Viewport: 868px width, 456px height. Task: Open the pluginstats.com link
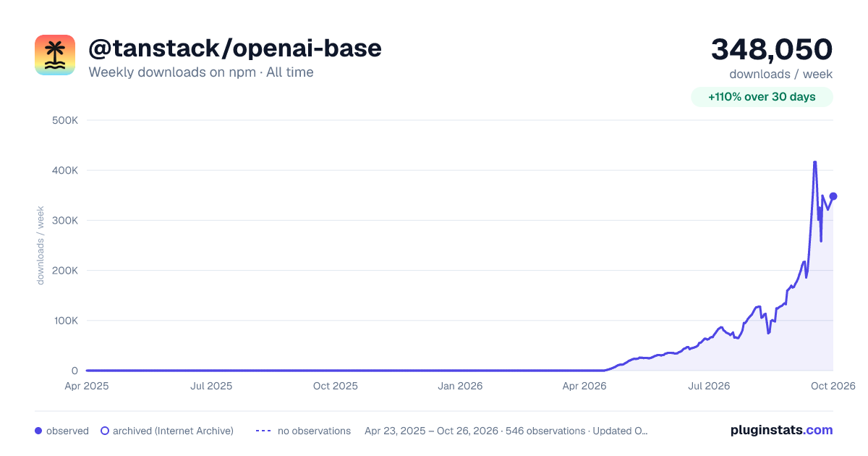click(x=781, y=430)
